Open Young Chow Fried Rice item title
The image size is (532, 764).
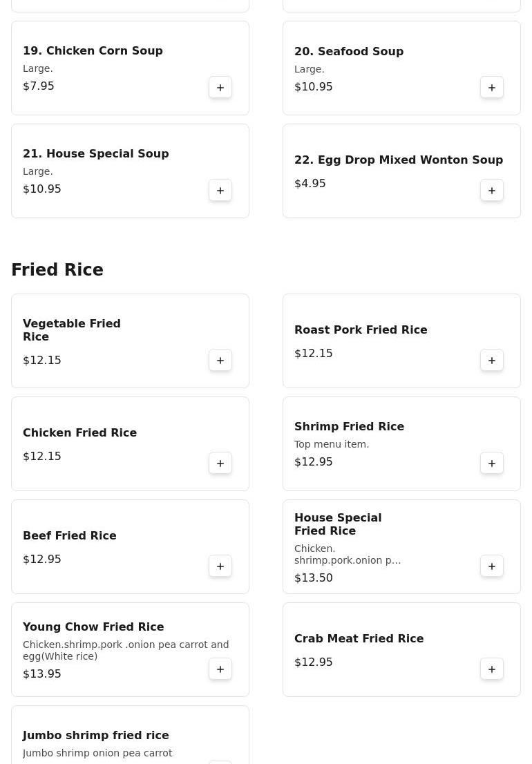pos(93,627)
